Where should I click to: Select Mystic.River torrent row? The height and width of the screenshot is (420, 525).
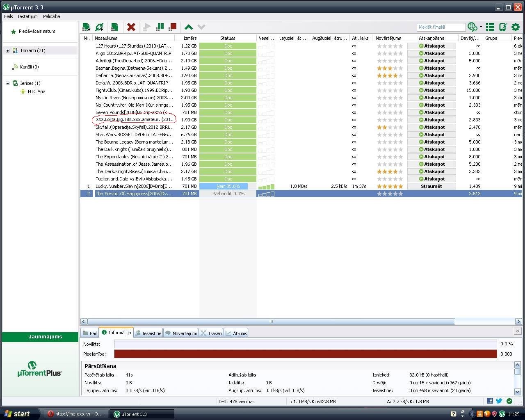(x=301, y=98)
